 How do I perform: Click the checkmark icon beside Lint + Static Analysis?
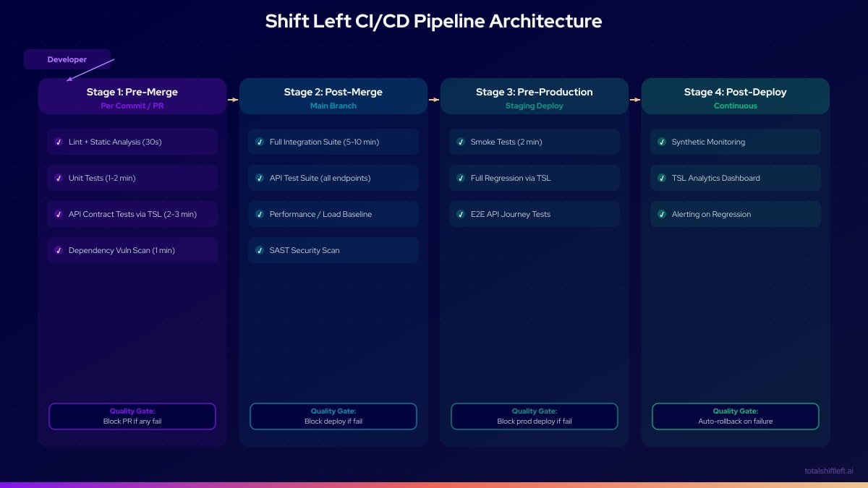pos(59,142)
